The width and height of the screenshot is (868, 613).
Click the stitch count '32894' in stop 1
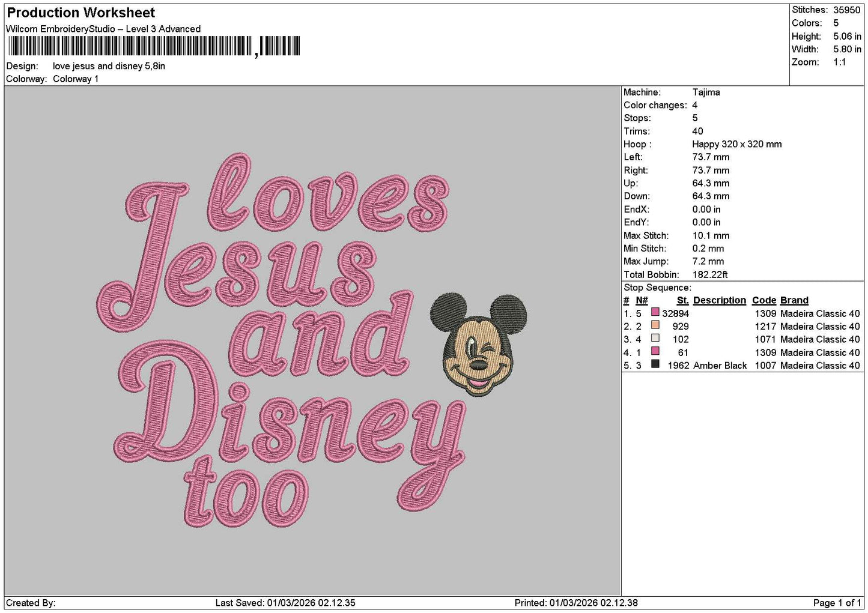tap(675, 313)
